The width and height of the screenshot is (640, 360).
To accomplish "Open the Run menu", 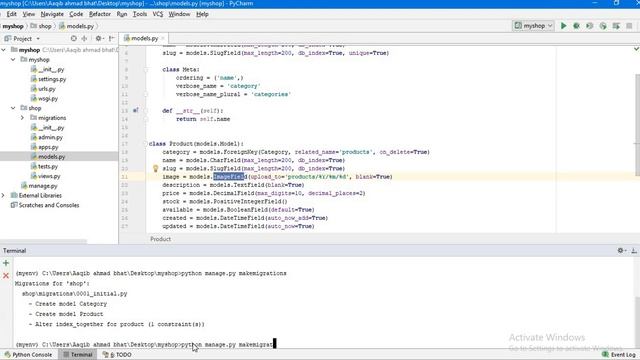I will [x=122, y=14].
